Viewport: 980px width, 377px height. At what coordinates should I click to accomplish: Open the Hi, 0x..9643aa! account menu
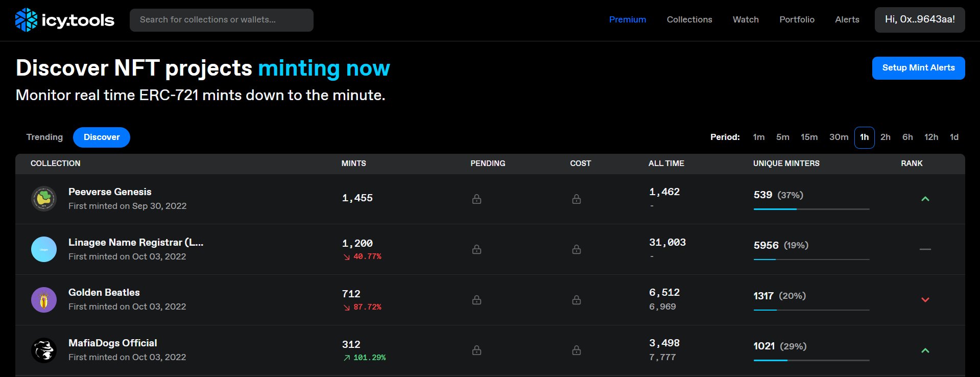pos(920,20)
